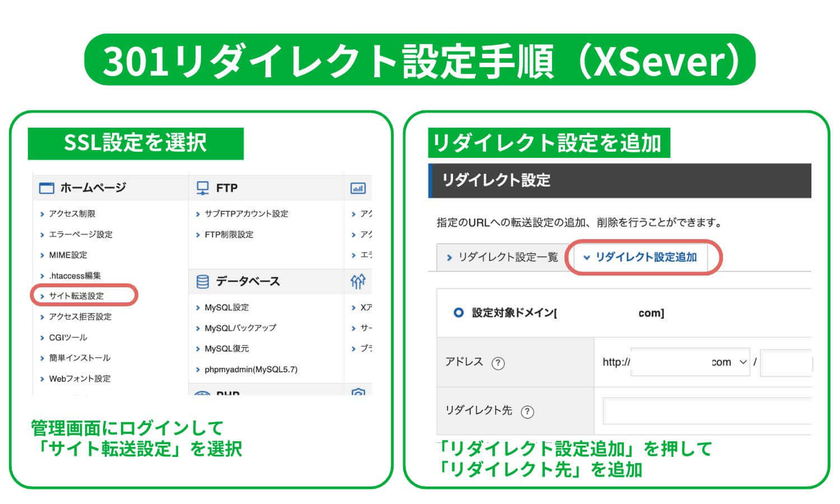Screen dimensions: 840x504
Task: Open help icon next to リダイレクト先
Action: click(528, 412)
